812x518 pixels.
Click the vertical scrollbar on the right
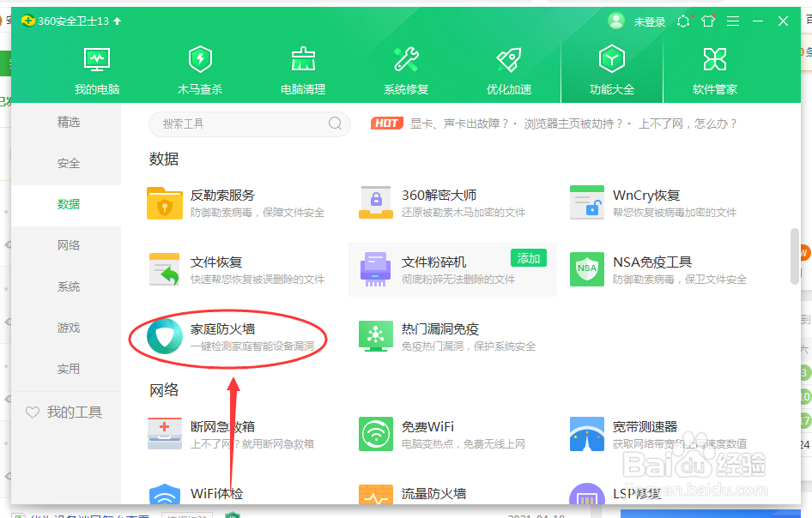coord(794,257)
